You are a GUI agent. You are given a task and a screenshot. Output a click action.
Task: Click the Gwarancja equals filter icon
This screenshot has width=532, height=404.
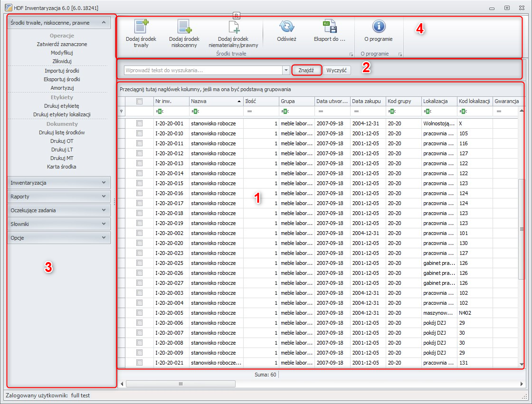(x=499, y=111)
